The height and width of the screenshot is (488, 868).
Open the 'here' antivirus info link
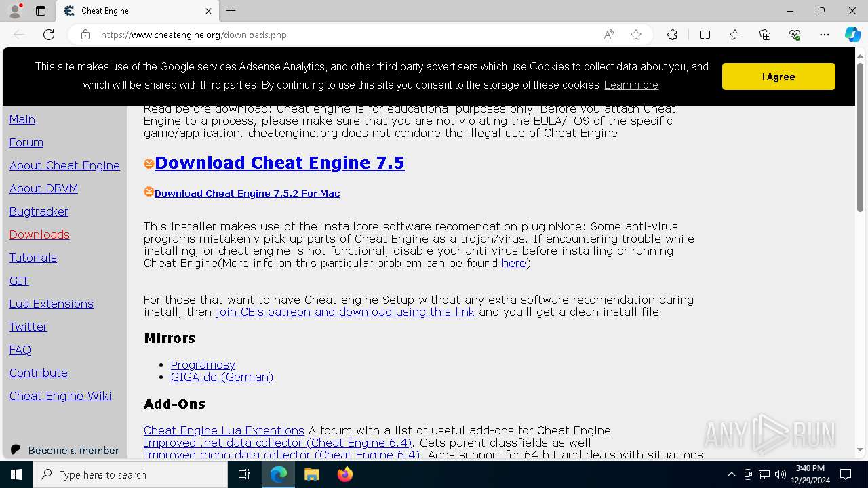(514, 263)
